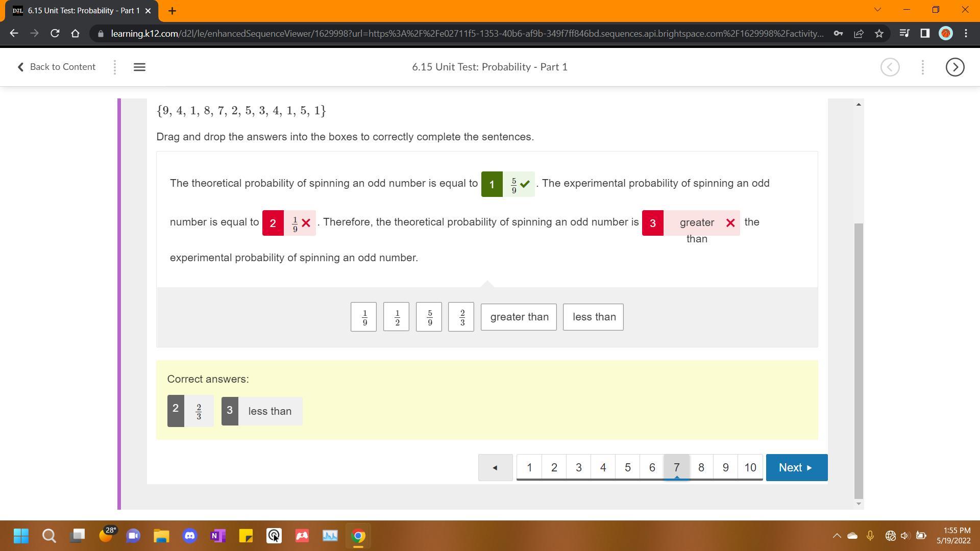Click the browser reload icon
The width and height of the screenshot is (980, 551).
tap(55, 34)
